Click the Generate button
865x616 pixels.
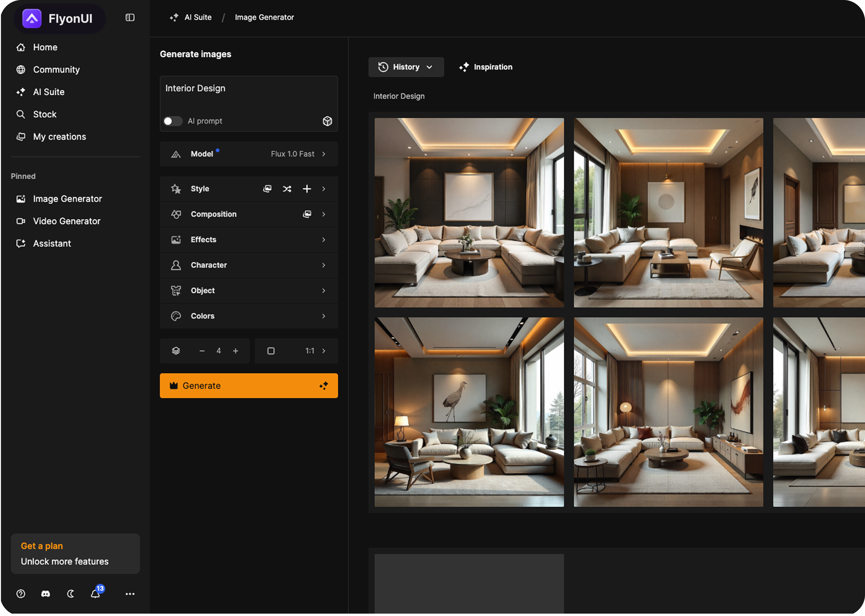point(248,386)
